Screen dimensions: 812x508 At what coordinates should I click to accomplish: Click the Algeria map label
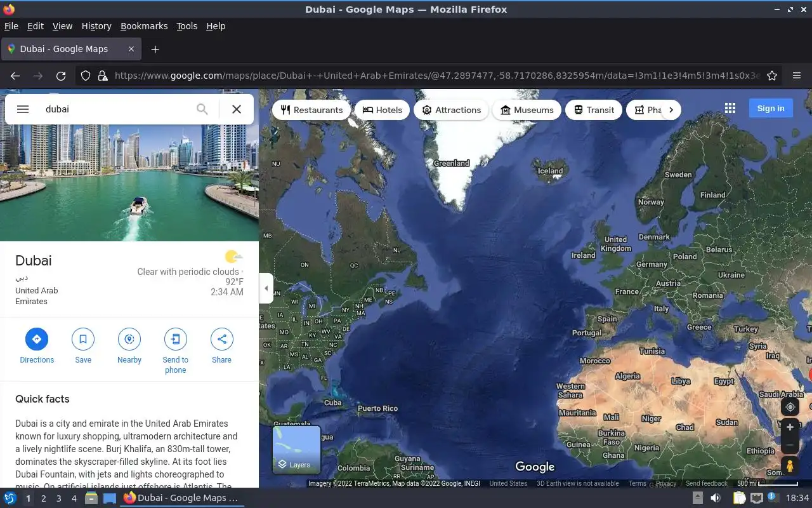[627, 376]
